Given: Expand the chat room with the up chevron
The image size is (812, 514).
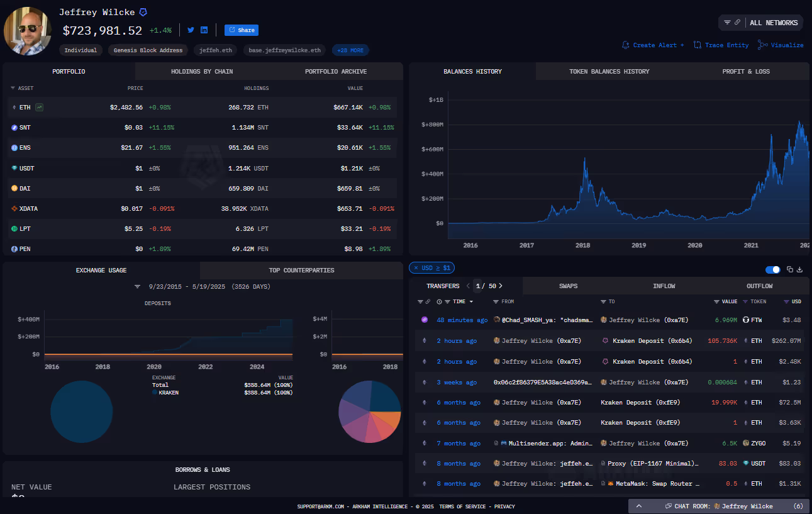Looking at the screenshot, I should pos(639,506).
